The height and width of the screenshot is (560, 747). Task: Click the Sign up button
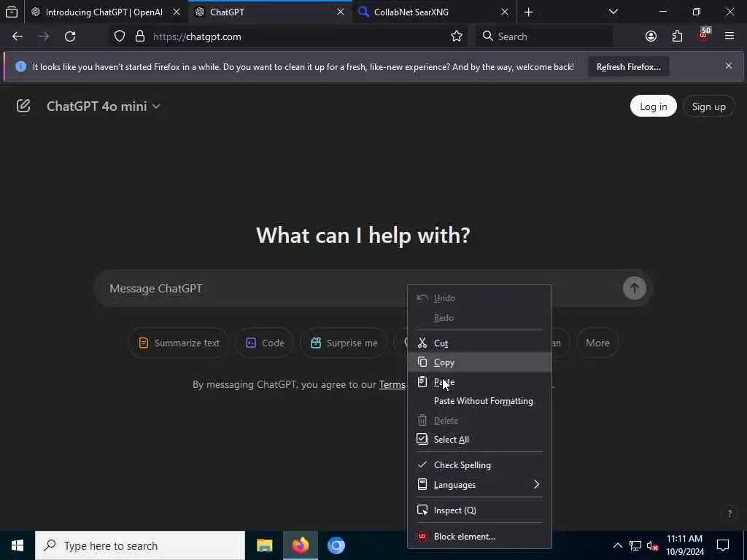point(708,106)
